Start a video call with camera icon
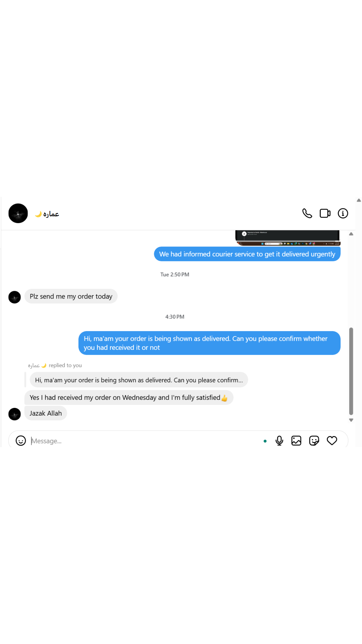This screenshot has height=644, width=362. (325, 213)
